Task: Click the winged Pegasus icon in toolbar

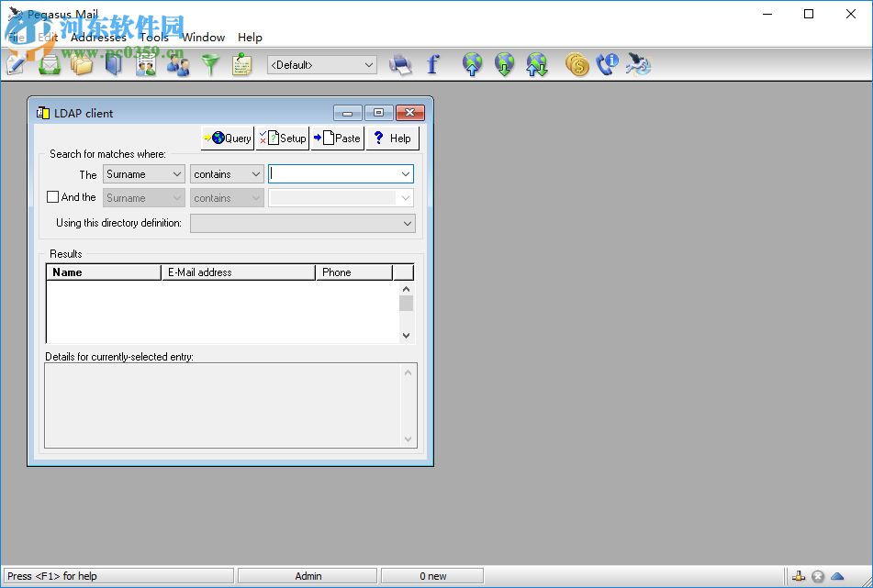Action: point(638,64)
